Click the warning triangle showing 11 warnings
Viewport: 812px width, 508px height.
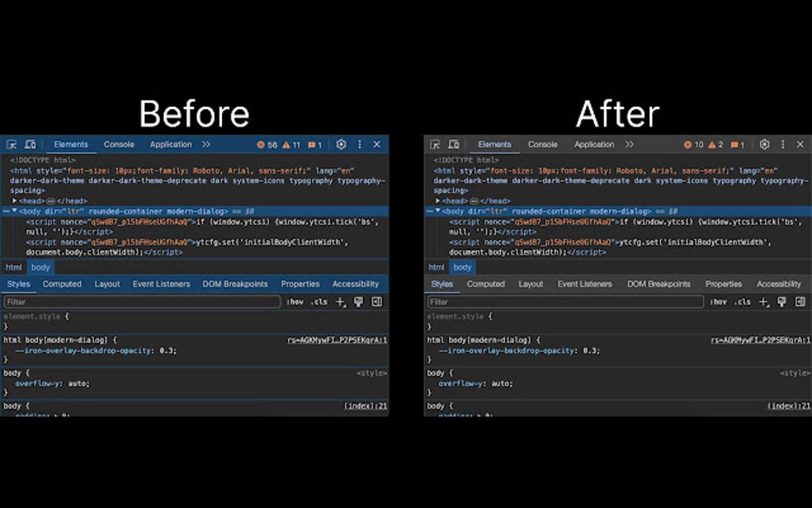(x=291, y=145)
